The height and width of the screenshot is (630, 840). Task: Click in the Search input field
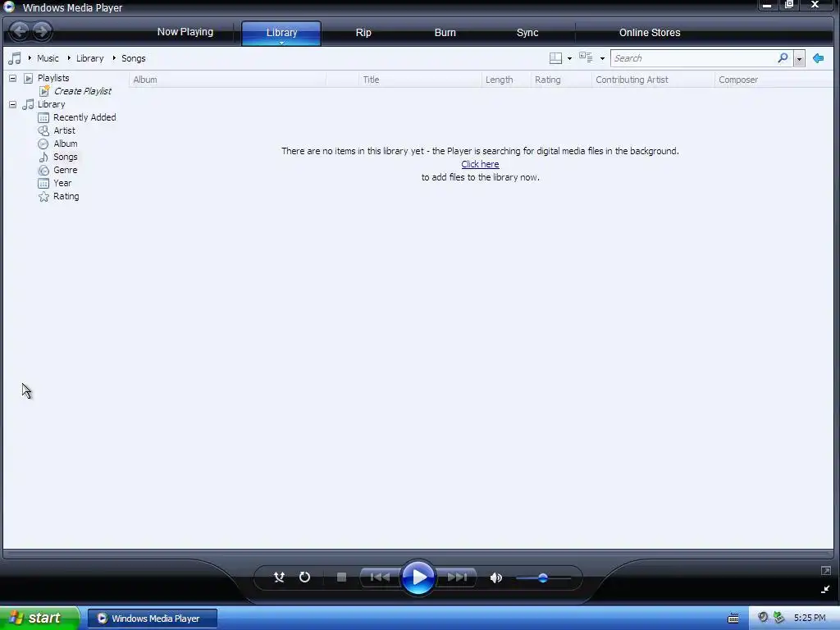pos(694,58)
